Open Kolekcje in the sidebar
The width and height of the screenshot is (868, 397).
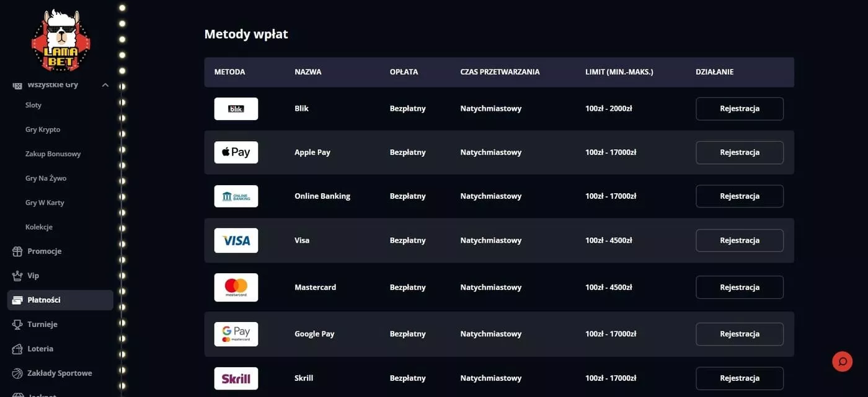pyautogui.click(x=39, y=227)
